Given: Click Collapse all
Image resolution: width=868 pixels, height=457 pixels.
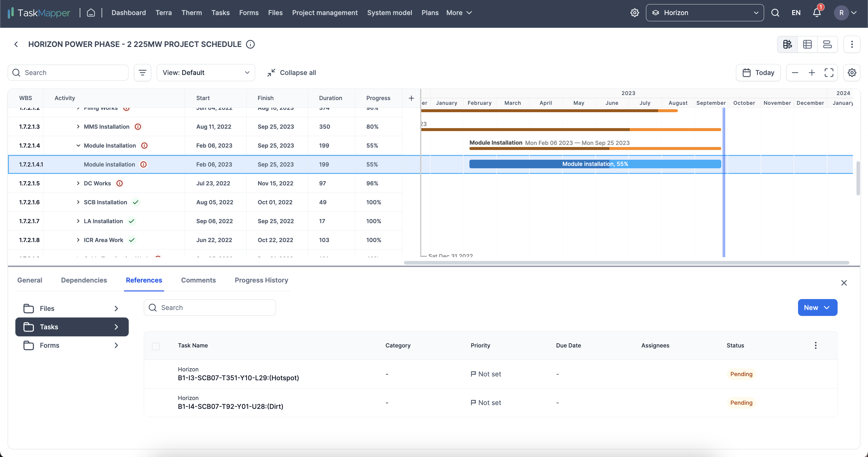Looking at the screenshot, I should point(291,73).
